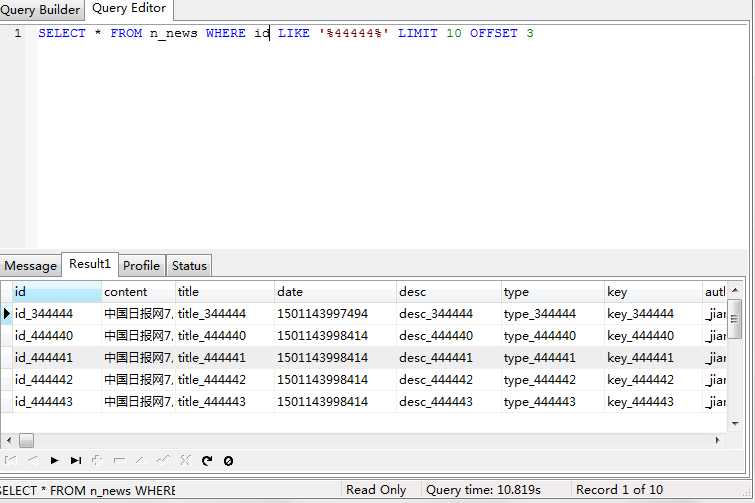Screen dimensions: 755x503
Task: Click the '%44444%' string in the query
Action: pos(353,33)
